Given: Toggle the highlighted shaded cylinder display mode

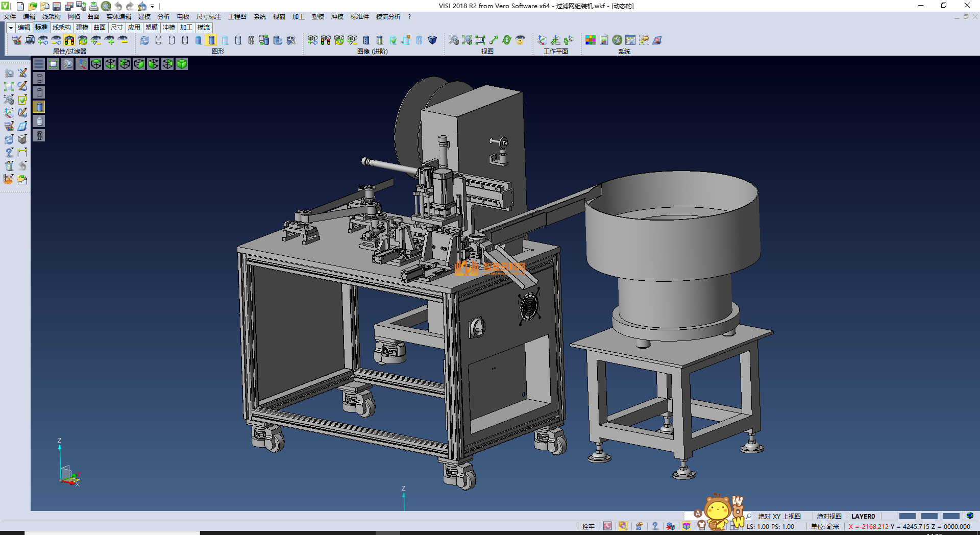Looking at the screenshot, I should pos(211,40).
